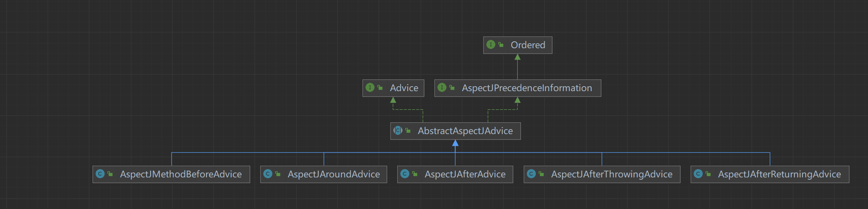This screenshot has height=209, width=868.
Task: Click the interface icon on AspectJPrecedenceInformation
Action: pyautogui.click(x=442, y=87)
